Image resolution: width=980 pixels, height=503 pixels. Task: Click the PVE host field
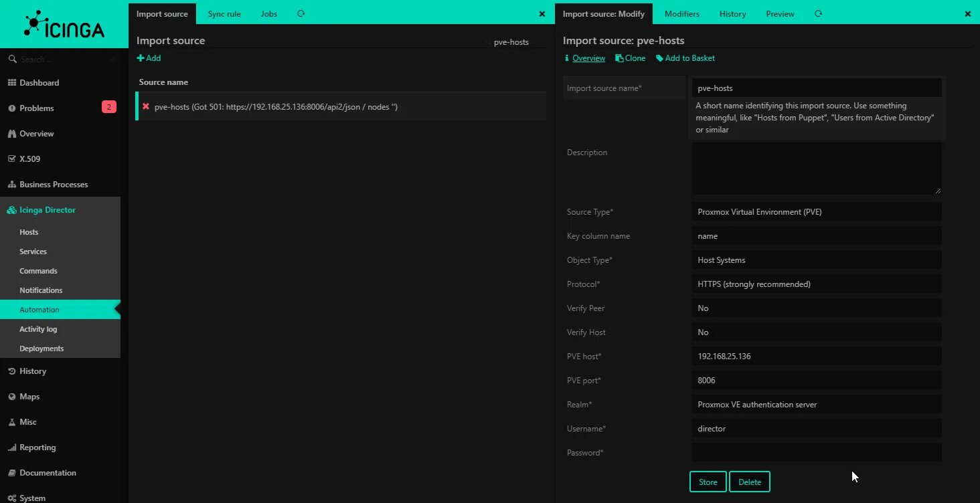point(817,357)
